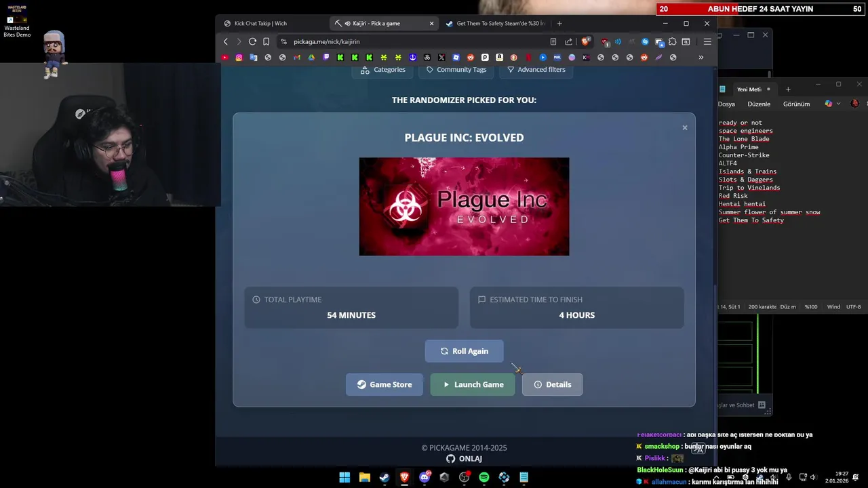
Task: Open Dosya menu in Notepad
Action: [726, 104]
